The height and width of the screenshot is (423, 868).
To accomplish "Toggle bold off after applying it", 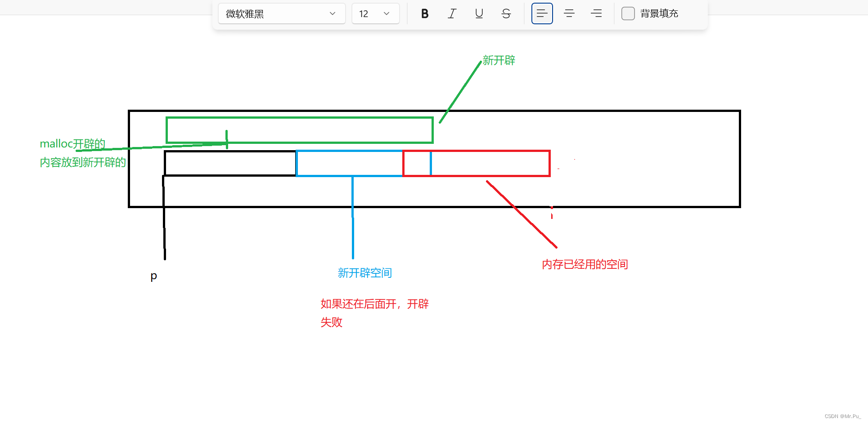I will click(424, 13).
